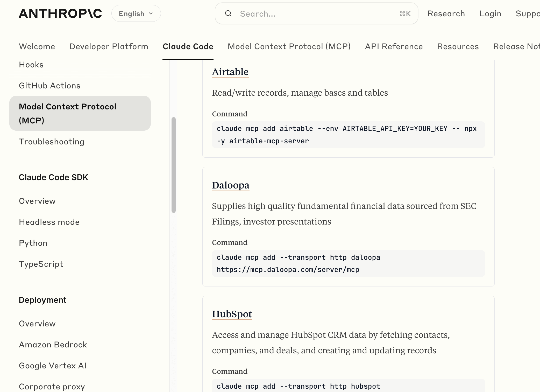Click the Anthropic logo
The width and height of the screenshot is (540, 392).
tap(60, 13)
